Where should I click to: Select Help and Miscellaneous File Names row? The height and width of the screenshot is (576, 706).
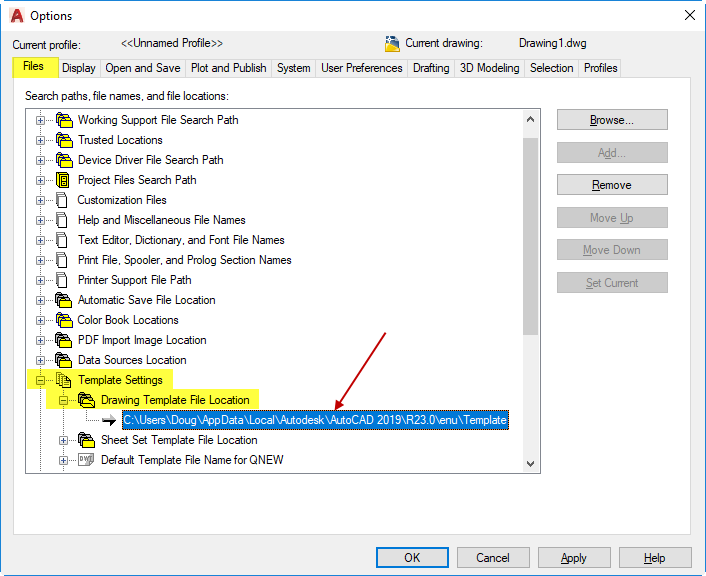pos(162,220)
